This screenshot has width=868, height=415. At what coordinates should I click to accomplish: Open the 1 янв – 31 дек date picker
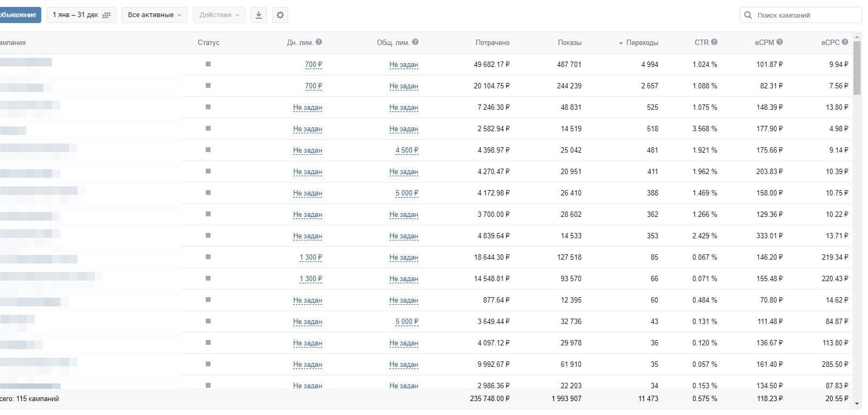point(81,15)
